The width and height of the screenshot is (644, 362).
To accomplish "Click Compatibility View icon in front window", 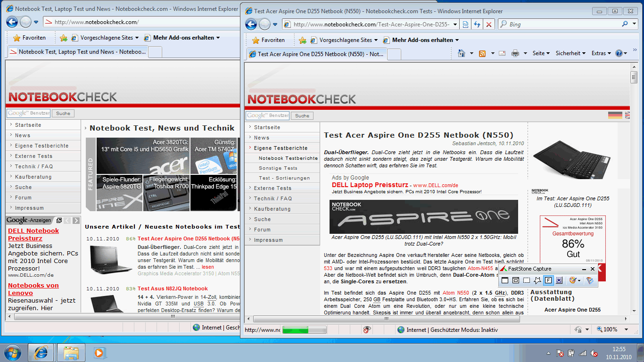I will (x=465, y=25).
